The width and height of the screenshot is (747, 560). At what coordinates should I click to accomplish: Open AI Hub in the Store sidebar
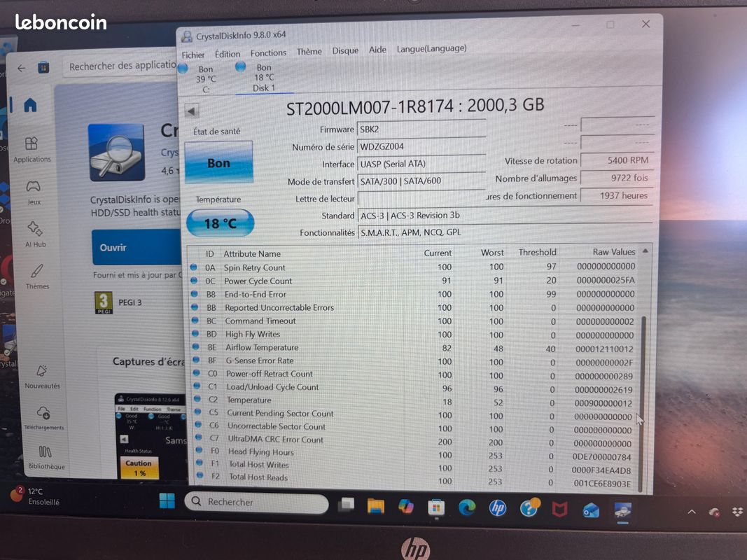pos(35,234)
